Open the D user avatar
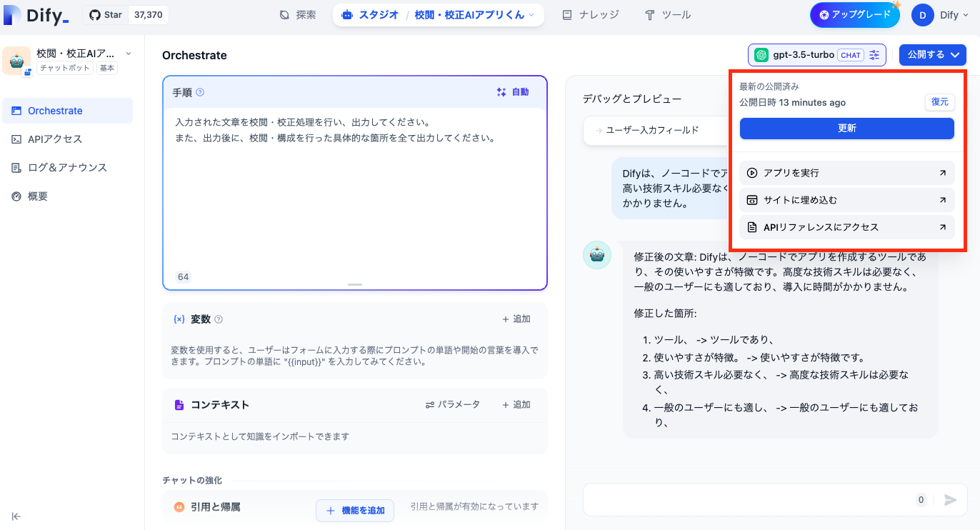 point(923,14)
